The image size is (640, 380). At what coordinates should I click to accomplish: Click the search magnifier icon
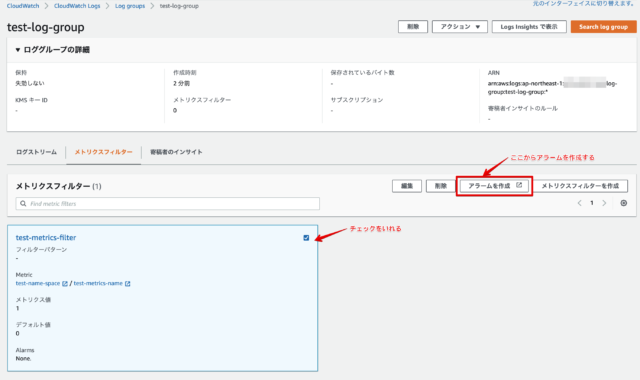[23, 203]
